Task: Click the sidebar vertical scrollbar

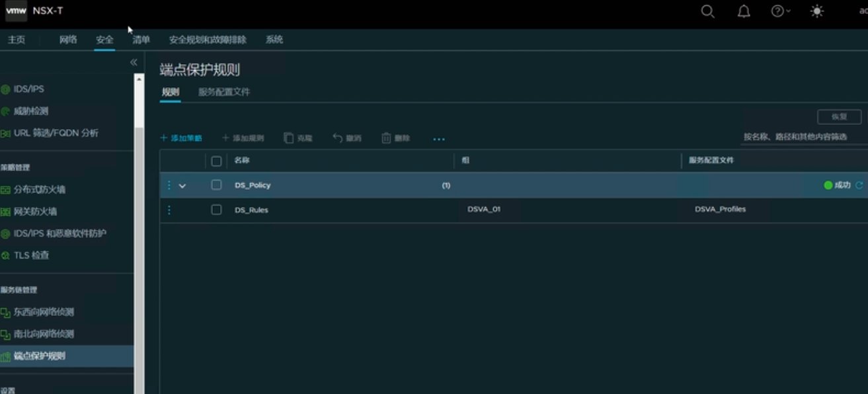Action: click(139, 235)
